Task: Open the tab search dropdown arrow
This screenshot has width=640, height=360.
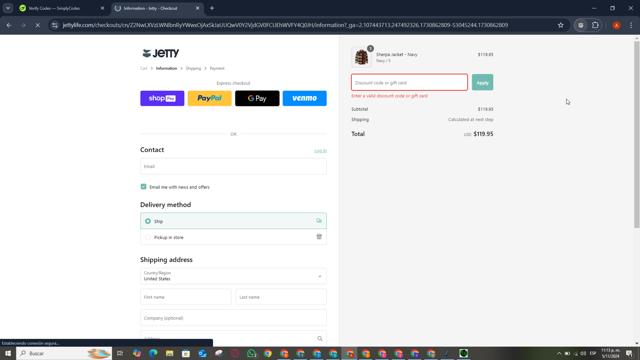Action: click(8, 8)
